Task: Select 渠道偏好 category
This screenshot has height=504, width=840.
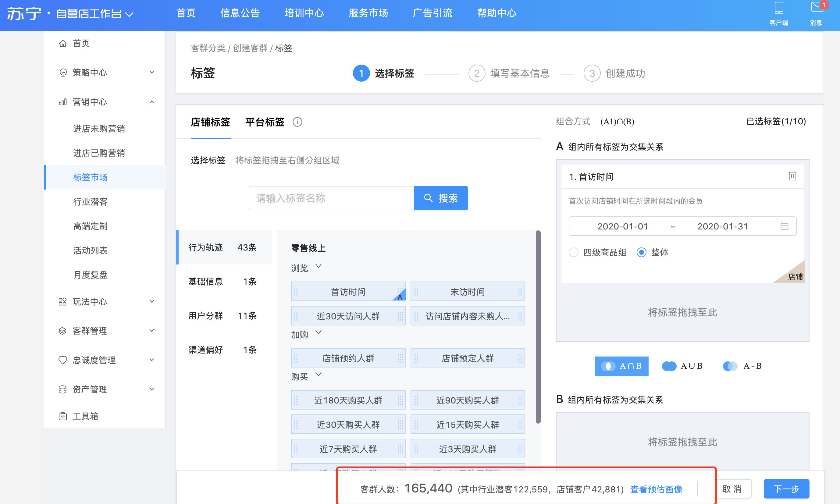Action: click(x=224, y=350)
